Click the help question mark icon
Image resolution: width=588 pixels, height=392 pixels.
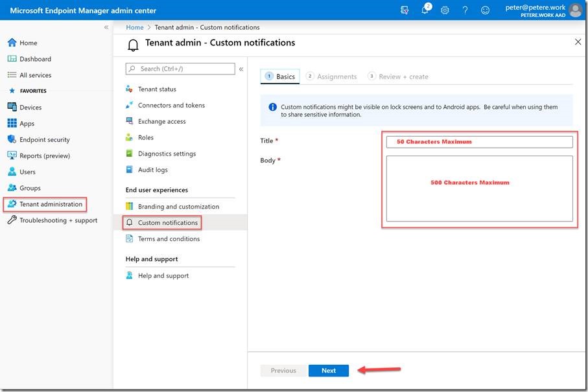pos(465,10)
